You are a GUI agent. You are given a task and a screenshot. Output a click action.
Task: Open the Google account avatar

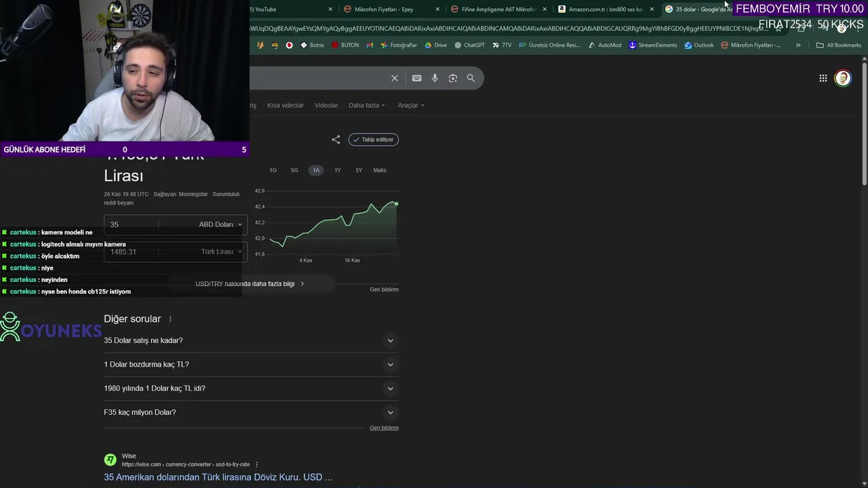tap(843, 79)
